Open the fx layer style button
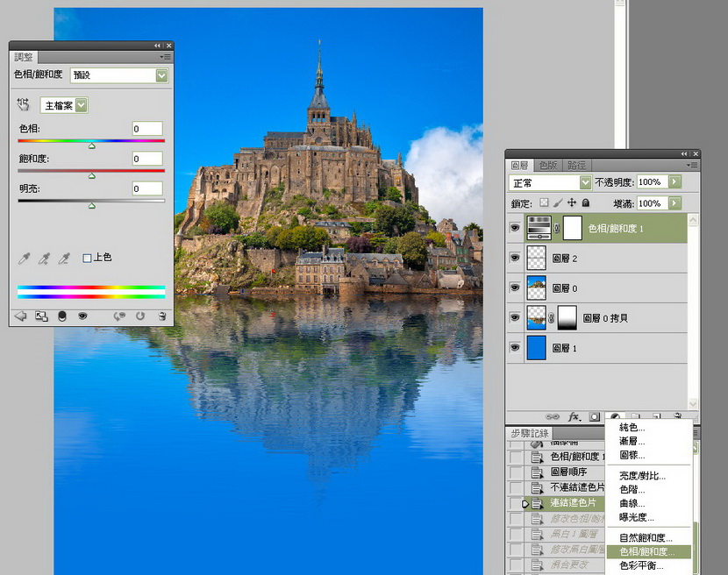Screen dimensions: 728x575 574,416
